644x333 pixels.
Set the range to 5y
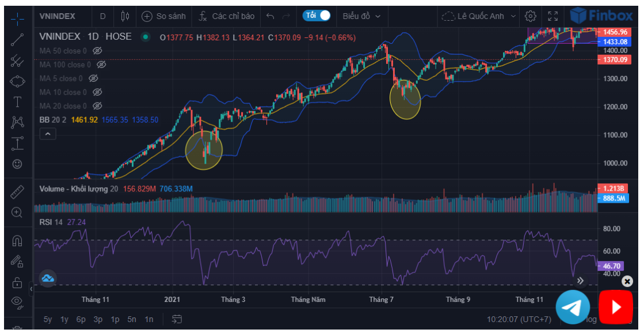(48, 319)
